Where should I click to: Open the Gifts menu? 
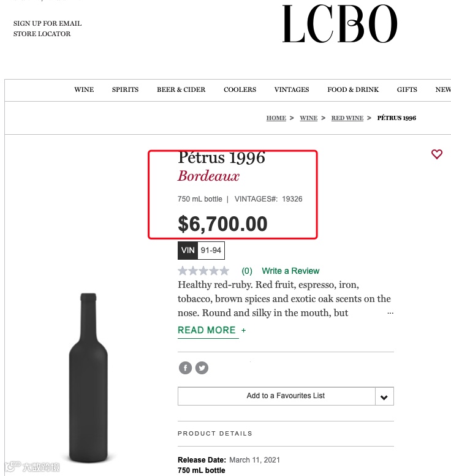(x=407, y=89)
